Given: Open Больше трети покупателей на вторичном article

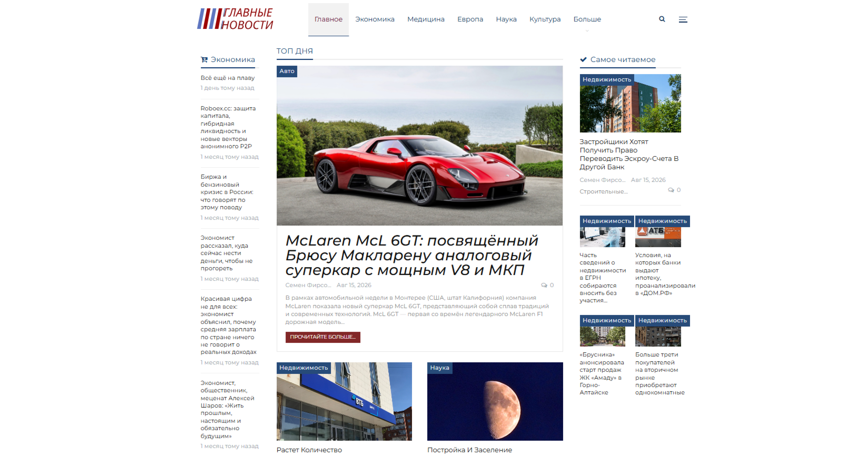Looking at the screenshot, I should [x=660, y=373].
